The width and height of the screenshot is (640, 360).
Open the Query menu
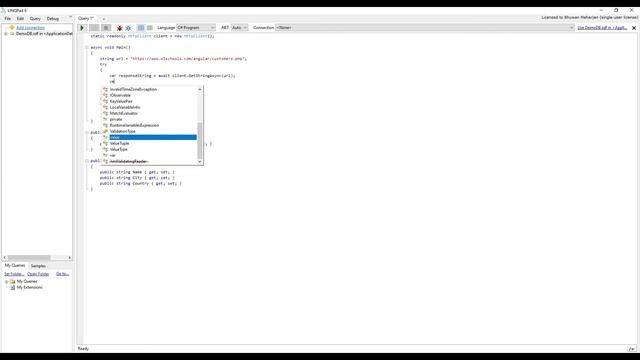coord(35,19)
